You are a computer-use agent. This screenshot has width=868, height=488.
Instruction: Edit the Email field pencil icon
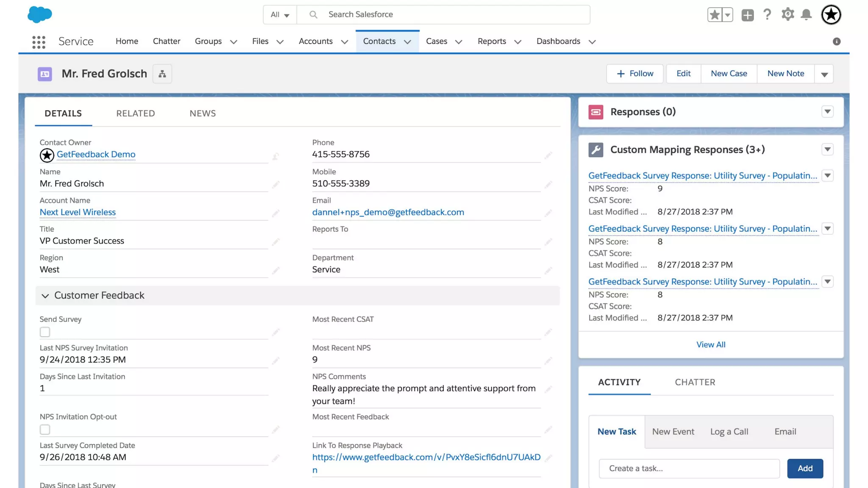[548, 213]
